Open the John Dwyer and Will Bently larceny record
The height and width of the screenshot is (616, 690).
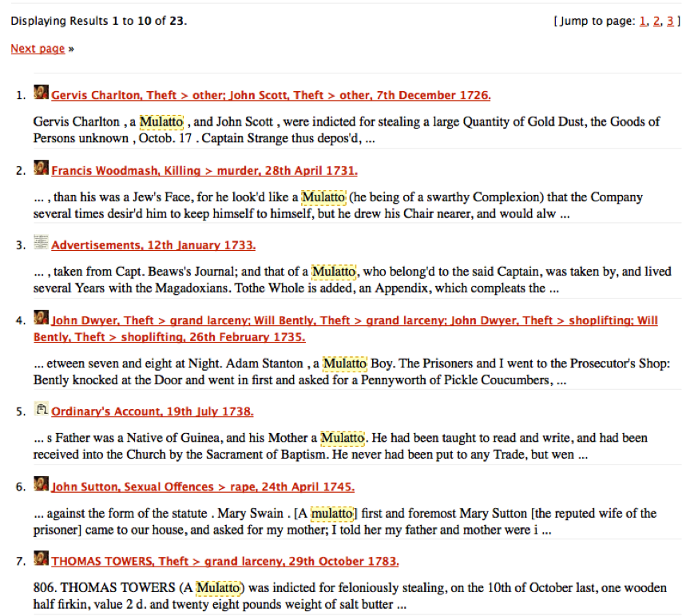pyautogui.click(x=351, y=321)
